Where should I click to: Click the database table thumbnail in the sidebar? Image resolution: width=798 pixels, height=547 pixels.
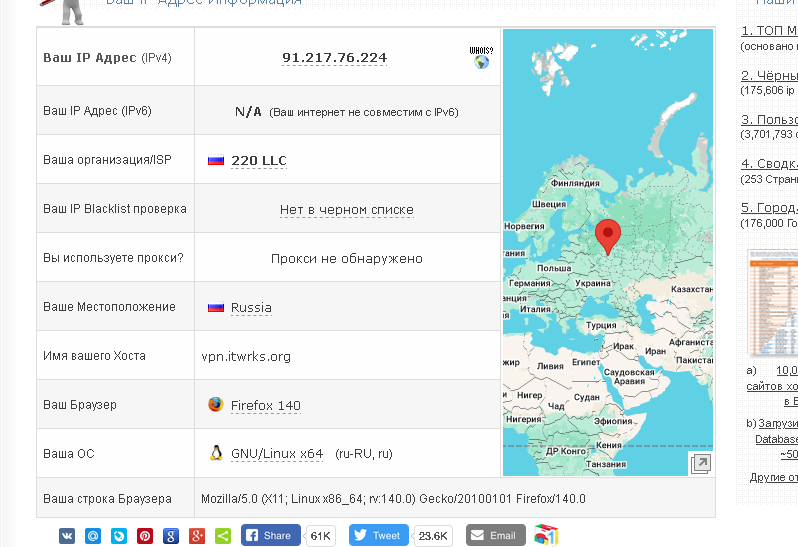click(772, 302)
